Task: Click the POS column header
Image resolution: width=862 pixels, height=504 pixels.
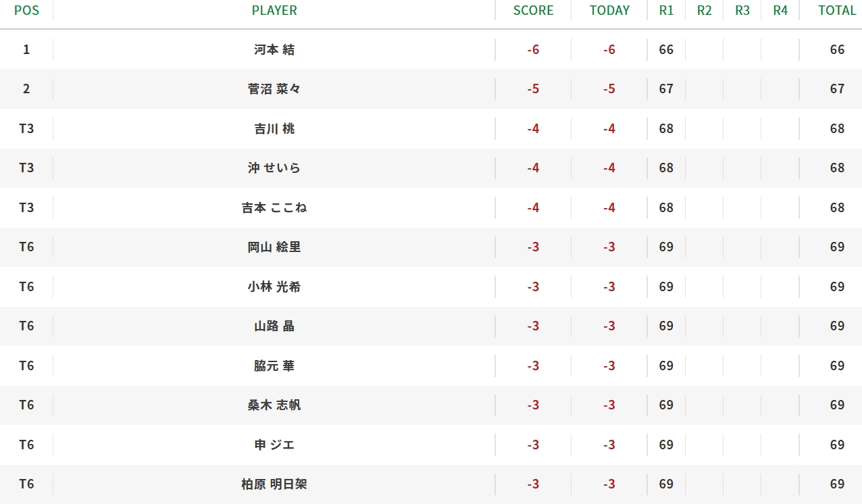Action: pos(26,10)
